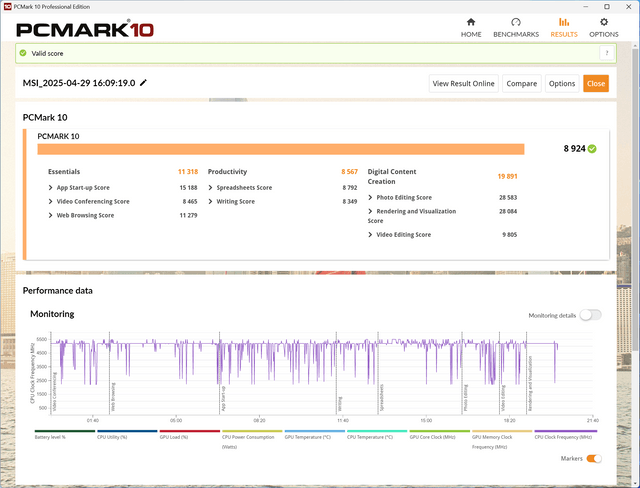Click the Performance data heading
This screenshot has width=640, height=488.
point(58,291)
